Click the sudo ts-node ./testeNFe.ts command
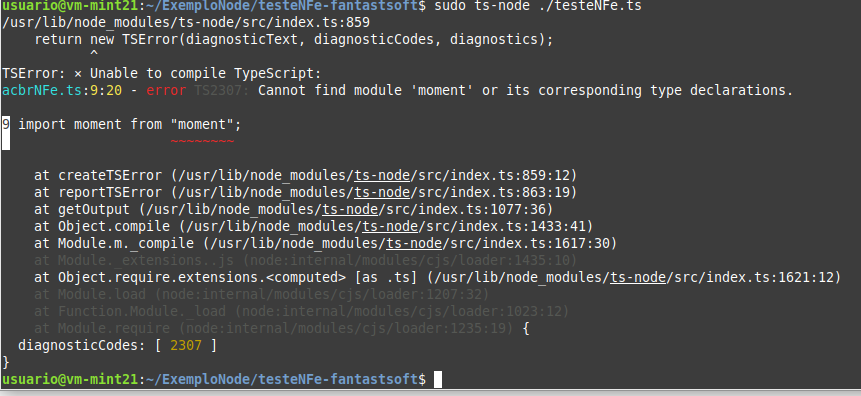The height and width of the screenshot is (396, 861). 538,7
